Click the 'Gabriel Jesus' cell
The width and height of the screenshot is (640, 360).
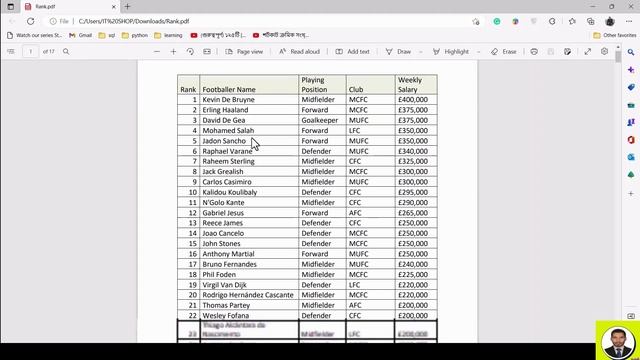point(249,213)
